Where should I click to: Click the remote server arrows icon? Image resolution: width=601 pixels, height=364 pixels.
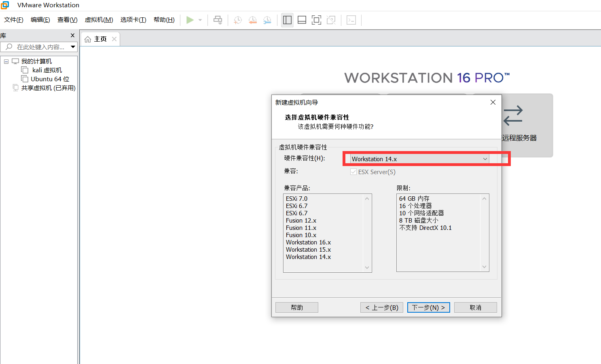click(x=513, y=116)
